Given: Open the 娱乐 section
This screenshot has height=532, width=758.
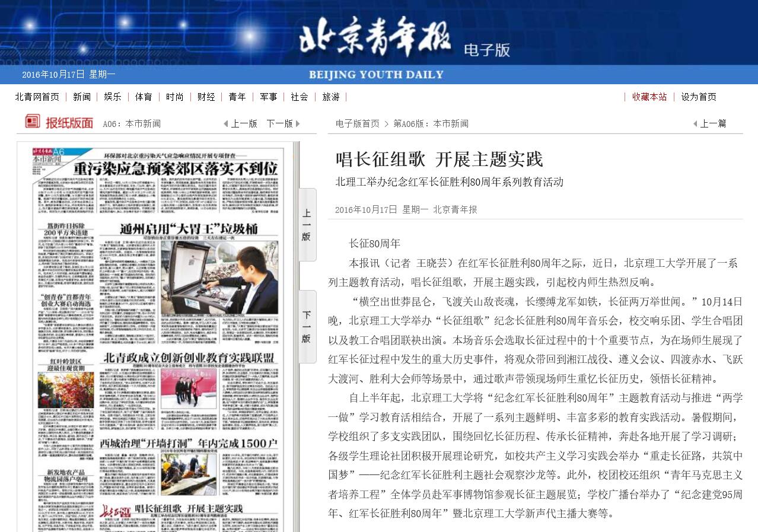Looking at the screenshot, I should pyautogui.click(x=112, y=97).
